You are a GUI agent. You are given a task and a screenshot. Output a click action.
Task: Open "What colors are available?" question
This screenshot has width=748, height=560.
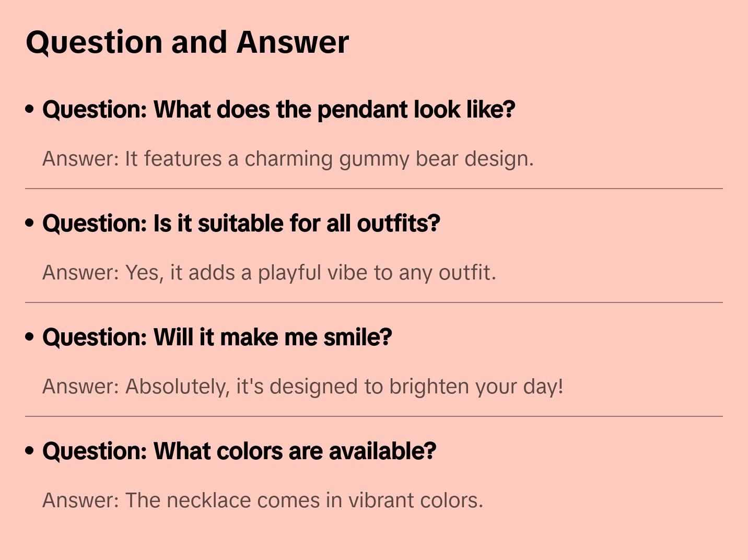(239, 451)
